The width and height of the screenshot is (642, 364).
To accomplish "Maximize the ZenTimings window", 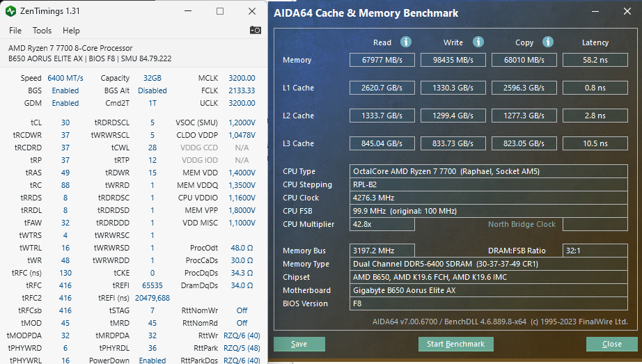I will tap(220, 11).
